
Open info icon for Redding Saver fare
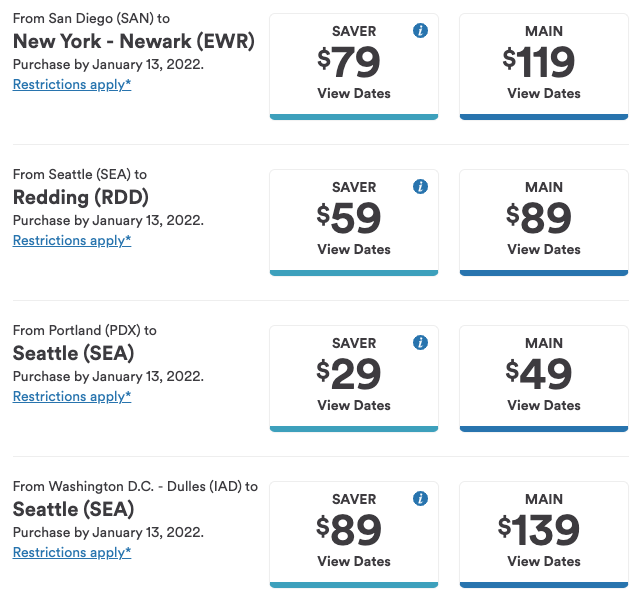click(x=420, y=186)
